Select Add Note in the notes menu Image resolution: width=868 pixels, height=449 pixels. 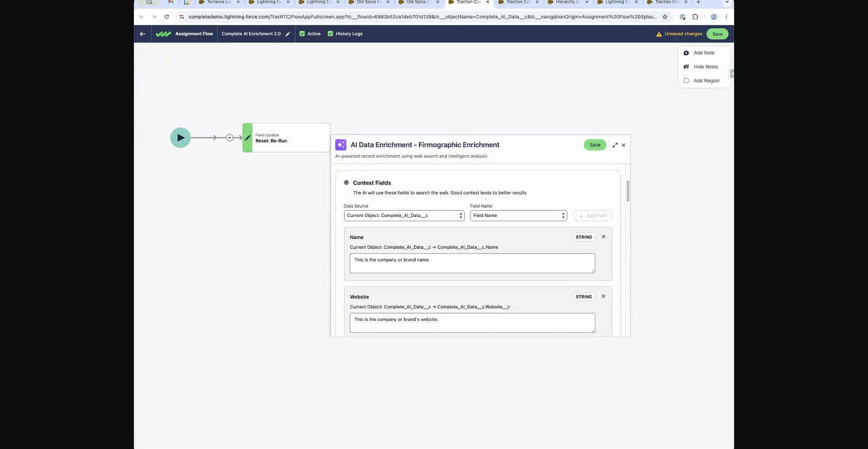pos(704,53)
